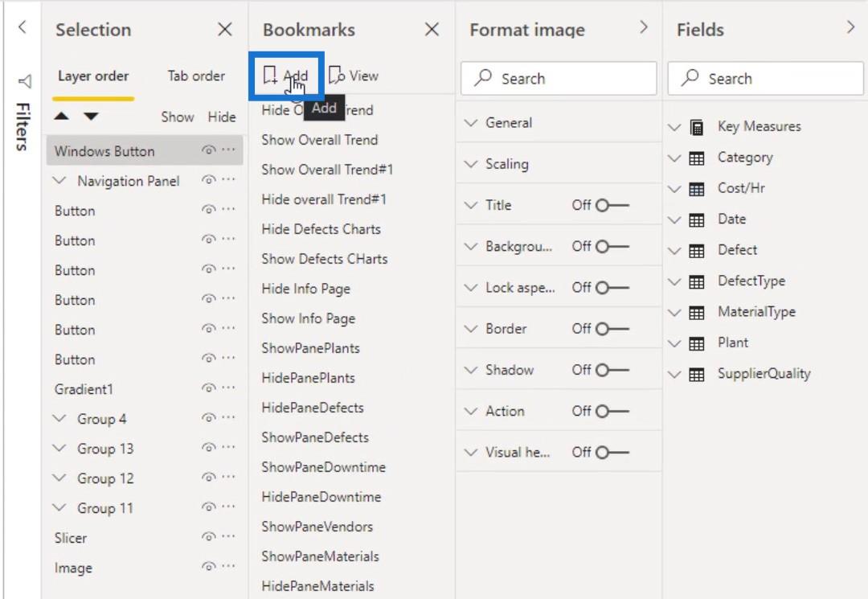Image resolution: width=868 pixels, height=599 pixels.
Task: Toggle visibility of Navigation Panel group
Action: click(208, 180)
